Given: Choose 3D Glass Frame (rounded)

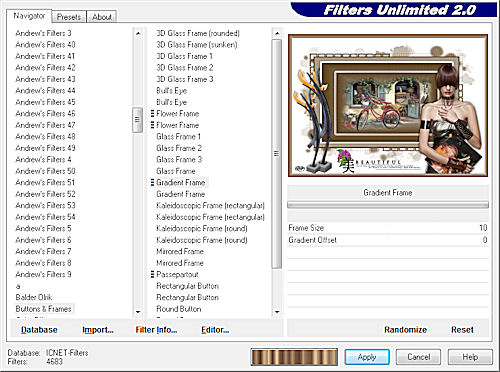Looking at the screenshot, I should click(x=198, y=33).
